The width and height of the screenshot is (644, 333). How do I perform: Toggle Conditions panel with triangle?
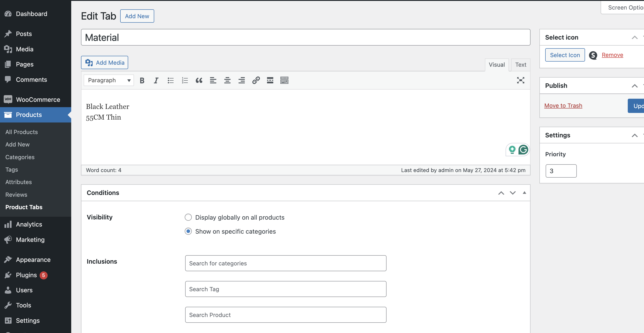point(525,193)
